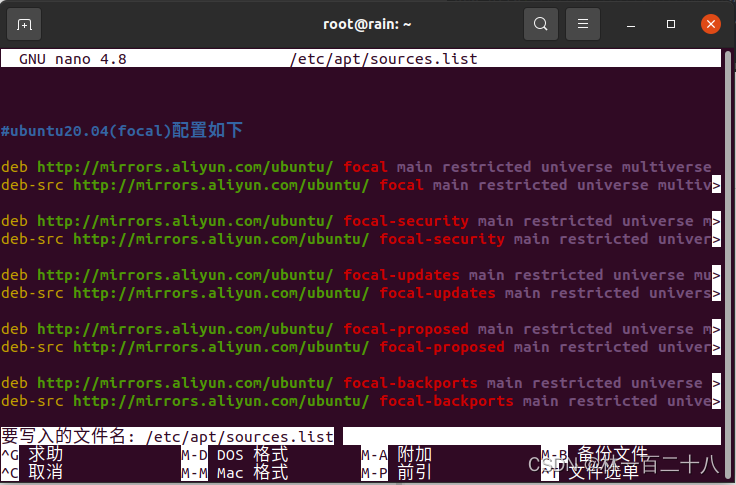The height and width of the screenshot is (485, 736).
Task: Click focal-backports in the deb line
Action: 410,383
